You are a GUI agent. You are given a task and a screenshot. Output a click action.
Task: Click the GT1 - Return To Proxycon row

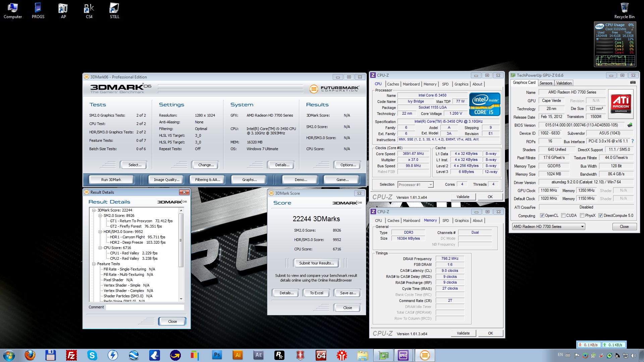tap(141, 221)
